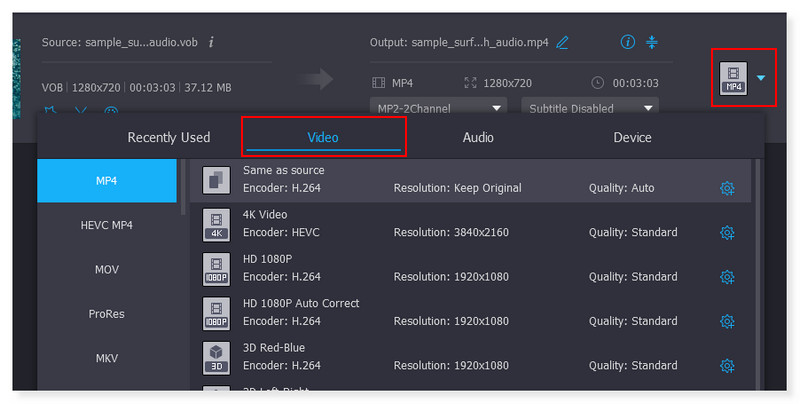Open settings gear for 4K Video preset
This screenshot has height=404, width=800.
(x=727, y=232)
